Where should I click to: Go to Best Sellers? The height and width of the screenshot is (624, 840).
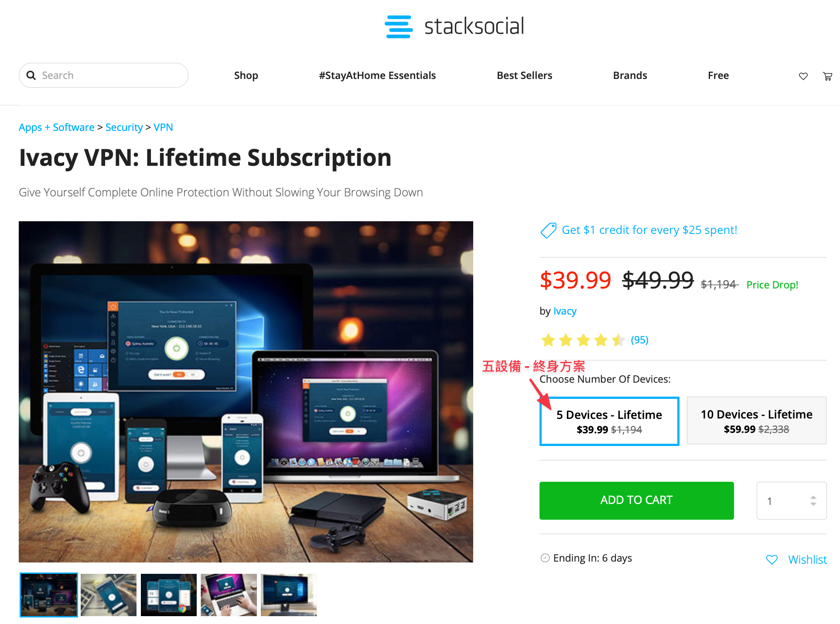(x=524, y=75)
